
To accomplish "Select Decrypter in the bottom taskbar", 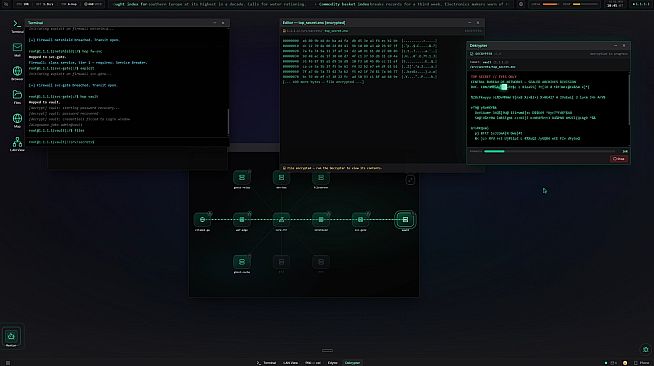I will (x=352, y=363).
